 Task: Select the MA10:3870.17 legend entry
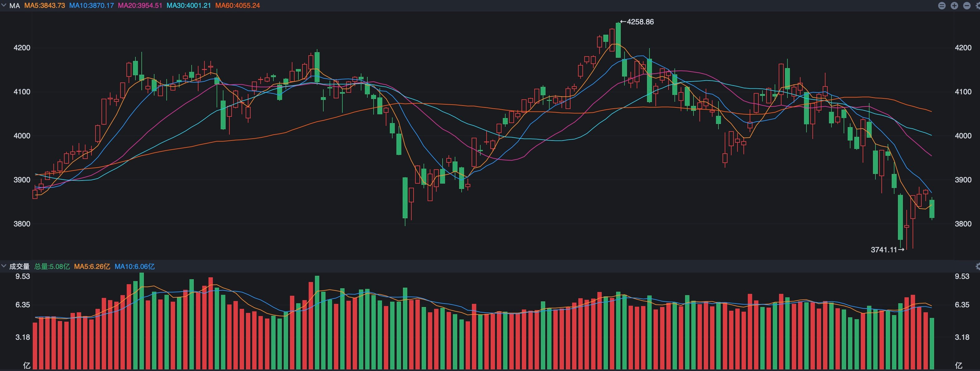[91, 6]
